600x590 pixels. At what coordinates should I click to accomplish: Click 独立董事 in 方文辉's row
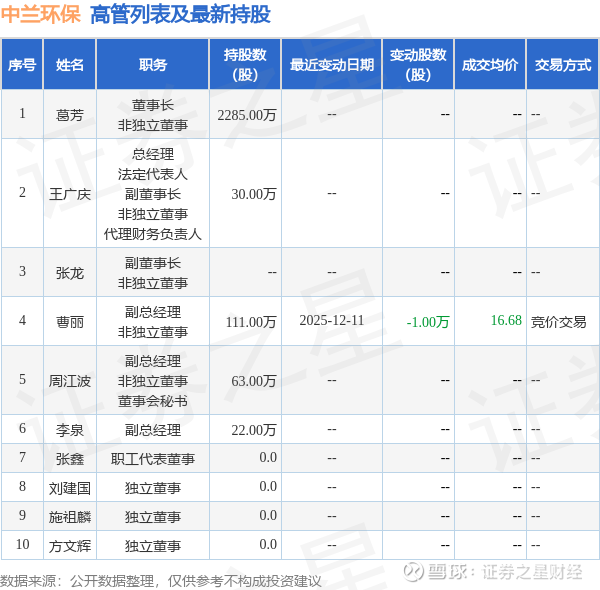153,546
